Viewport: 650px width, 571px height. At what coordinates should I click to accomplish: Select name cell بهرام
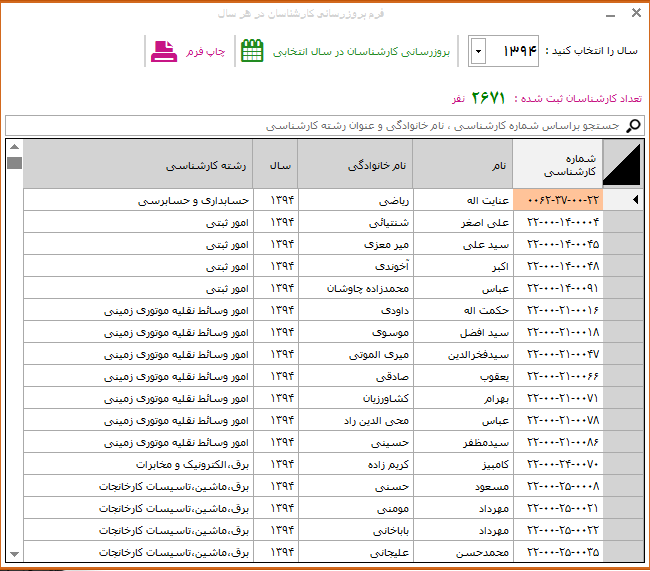pos(463,398)
